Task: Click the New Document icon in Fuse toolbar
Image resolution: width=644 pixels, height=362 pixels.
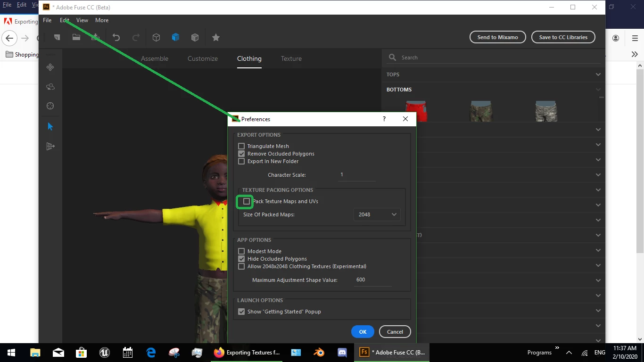Action: (x=57, y=37)
